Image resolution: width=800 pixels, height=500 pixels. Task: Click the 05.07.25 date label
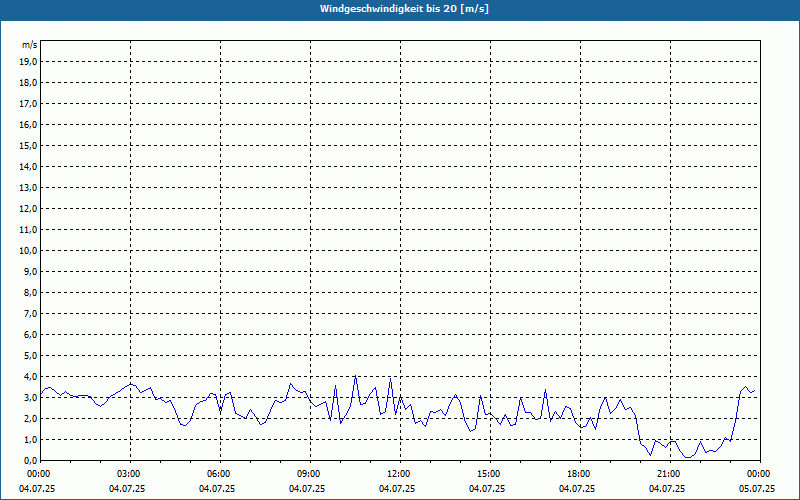tap(757, 489)
